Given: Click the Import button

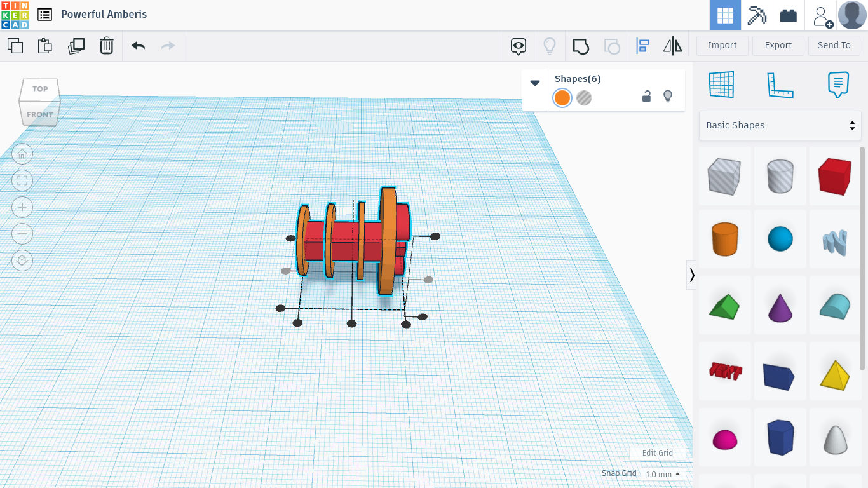Looking at the screenshot, I should tap(722, 45).
